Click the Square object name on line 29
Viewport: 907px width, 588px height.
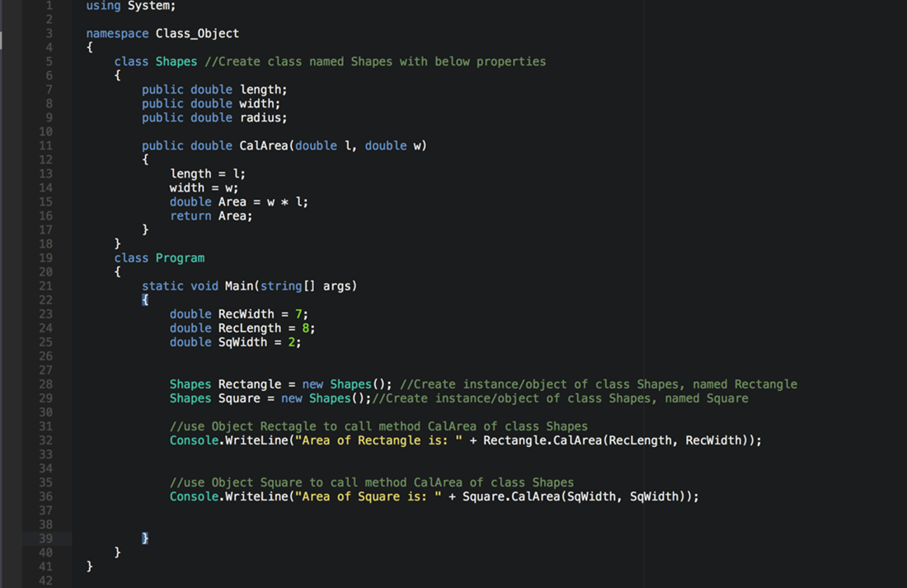pyautogui.click(x=237, y=397)
